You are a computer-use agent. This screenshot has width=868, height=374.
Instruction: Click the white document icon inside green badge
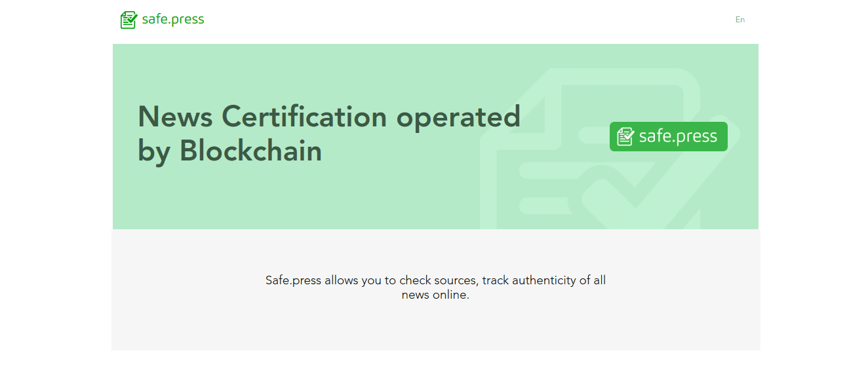(625, 136)
